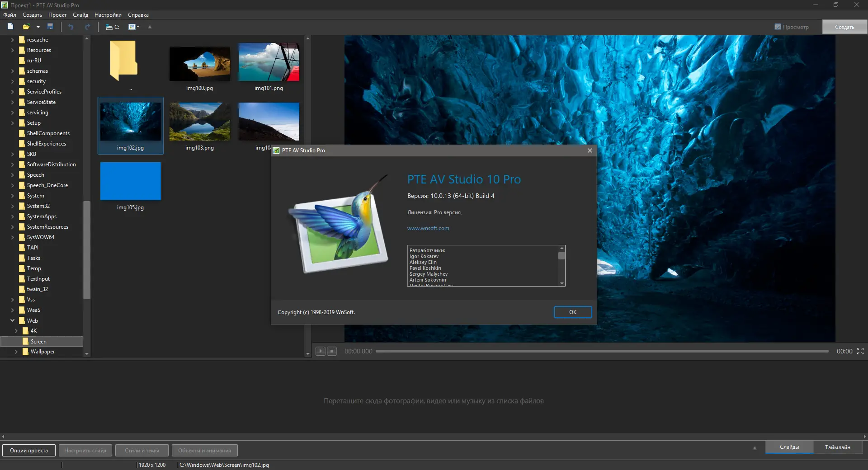The height and width of the screenshot is (470, 868).
Task: Click the Стили и темы button
Action: [142, 450]
